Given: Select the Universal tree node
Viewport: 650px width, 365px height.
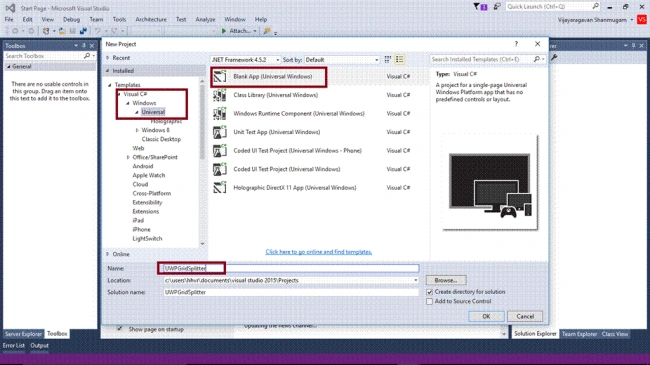Looking at the screenshot, I should click(x=153, y=112).
